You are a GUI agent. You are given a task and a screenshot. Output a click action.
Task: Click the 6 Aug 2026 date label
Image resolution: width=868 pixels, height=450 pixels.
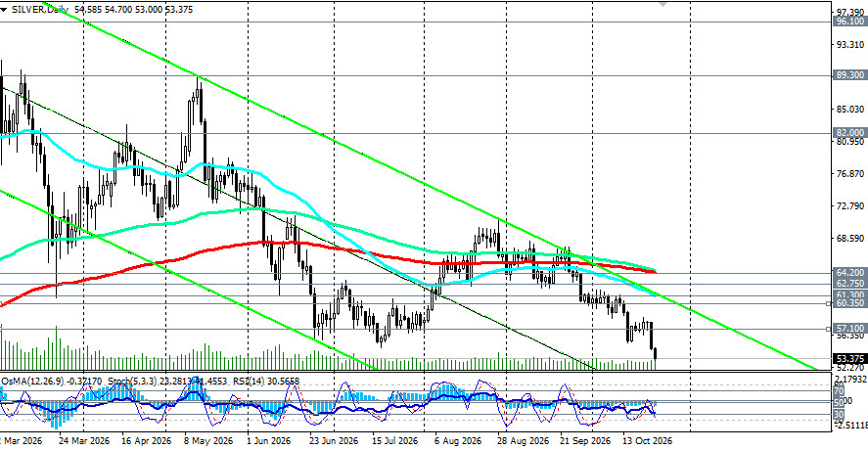pyautogui.click(x=458, y=441)
